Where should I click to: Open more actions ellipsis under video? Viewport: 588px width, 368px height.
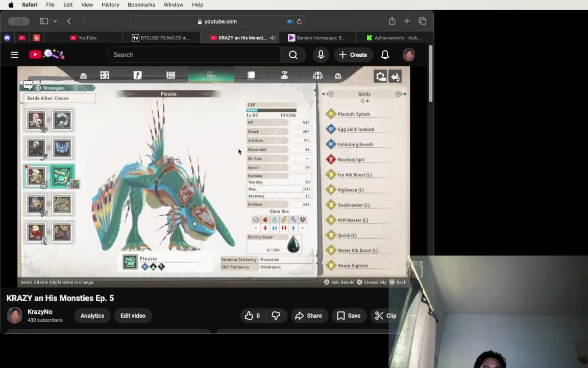413,316
